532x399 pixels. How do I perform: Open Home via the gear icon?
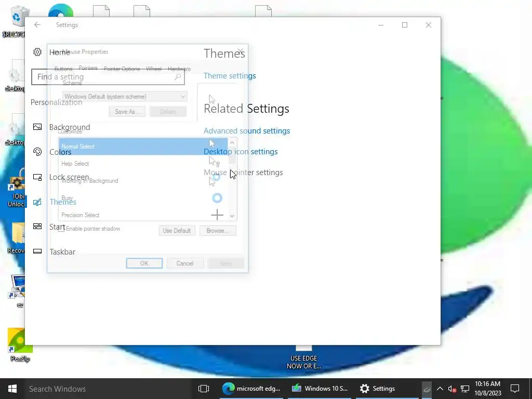pyautogui.click(x=37, y=52)
